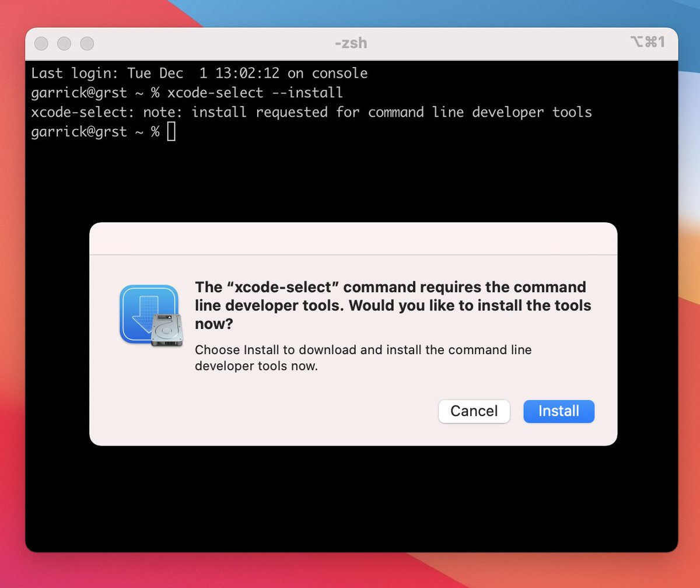
Task: Click the 'Last login: Tue Dec 1' line
Action: click(199, 73)
